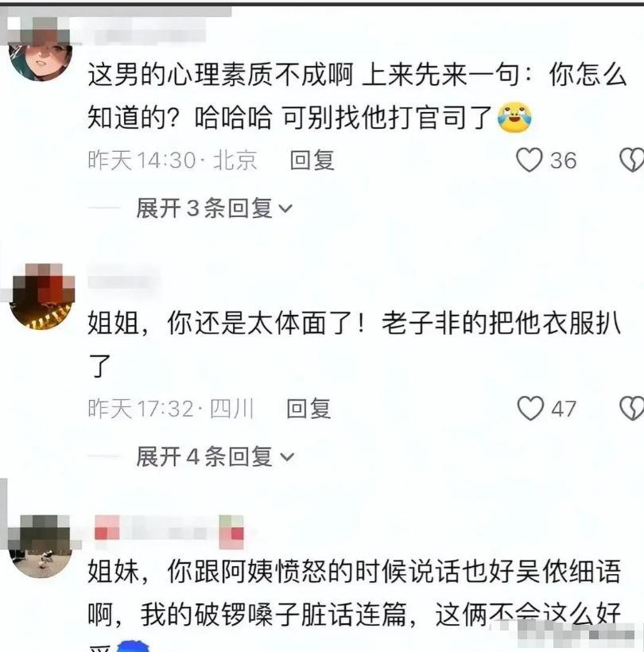644x652 pixels.
Task: Reply to the 17:32 Sichuan comment
Action: (309, 409)
